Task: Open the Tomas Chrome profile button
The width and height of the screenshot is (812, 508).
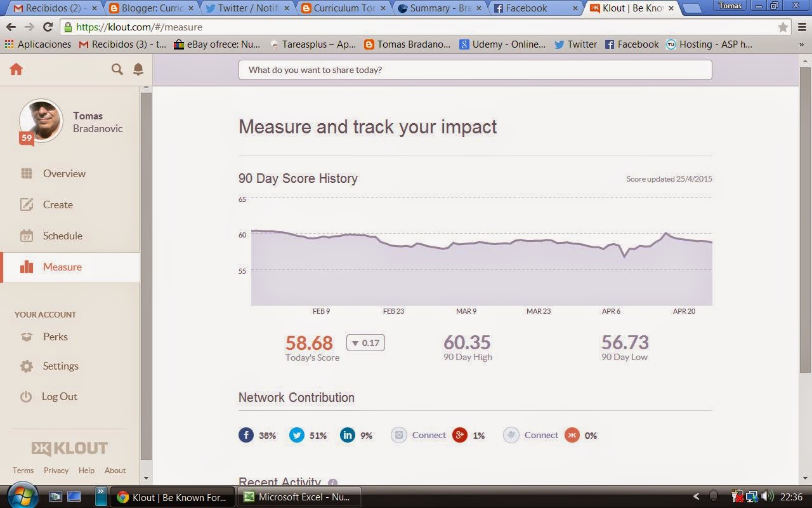Action: coord(730,6)
